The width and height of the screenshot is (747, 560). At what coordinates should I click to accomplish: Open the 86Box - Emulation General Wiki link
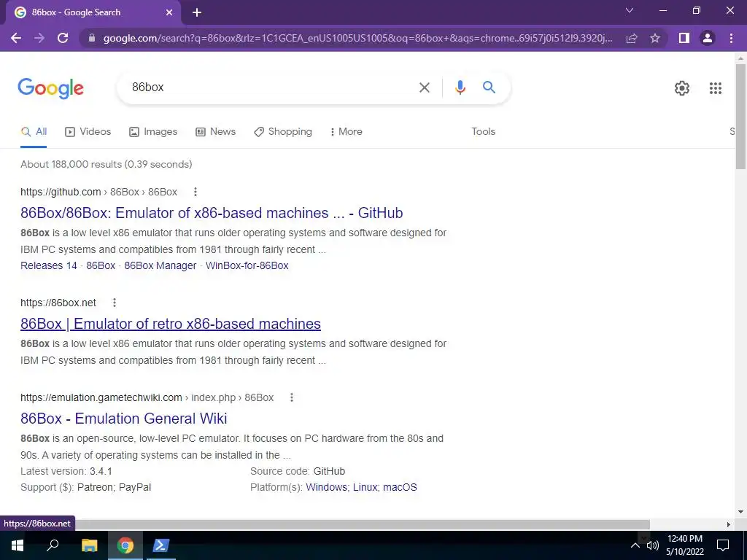[124, 419]
